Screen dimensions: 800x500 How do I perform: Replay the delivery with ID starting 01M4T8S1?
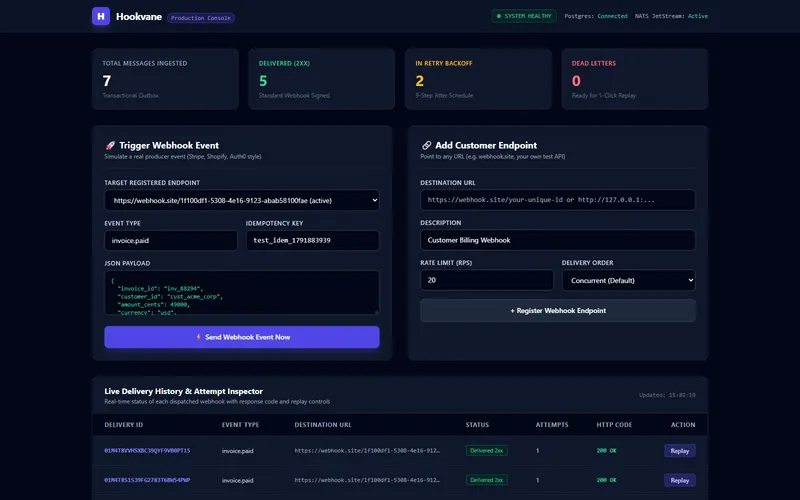[679, 480]
